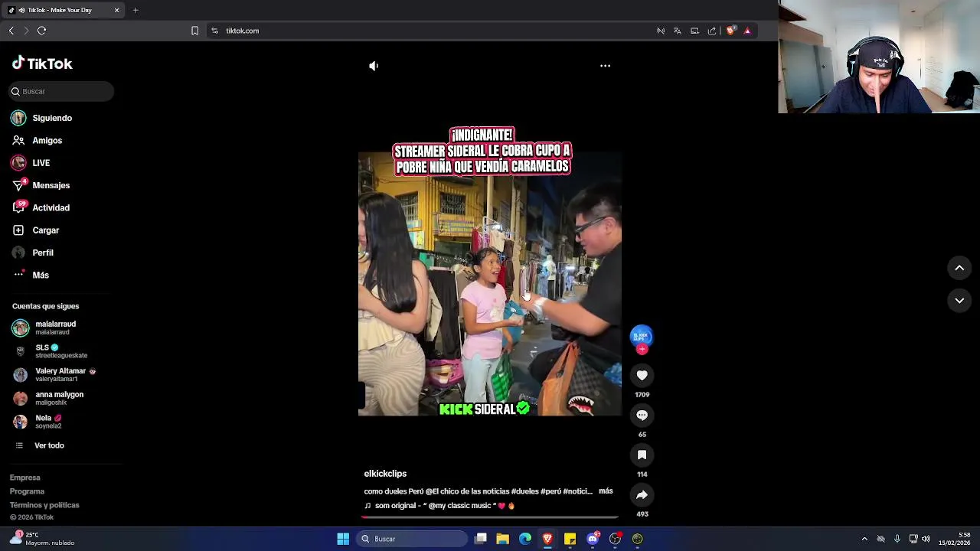
Task: Open the Brave Rewards triangle icon
Action: coord(747,31)
